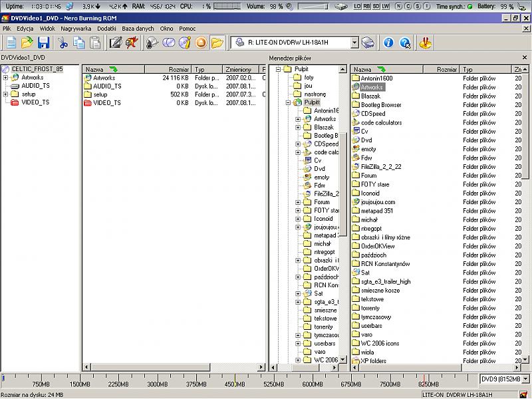Expand Iconoid in file manager tree
The image size is (532, 399).
(298, 219)
